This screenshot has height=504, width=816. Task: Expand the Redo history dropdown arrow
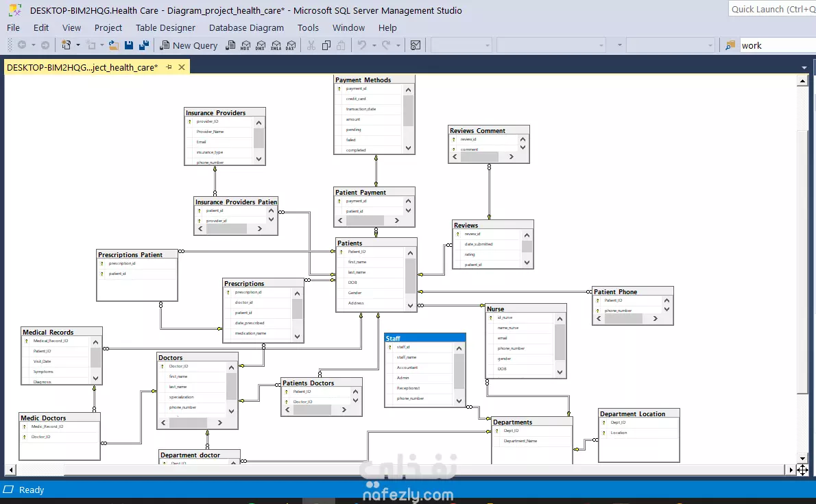click(398, 45)
